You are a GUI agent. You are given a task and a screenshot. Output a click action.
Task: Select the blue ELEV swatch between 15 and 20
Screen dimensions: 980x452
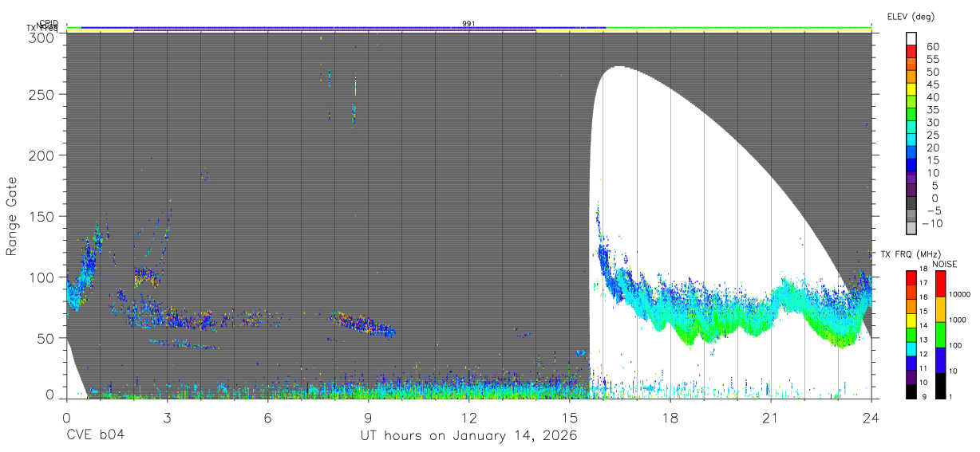click(911, 154)
